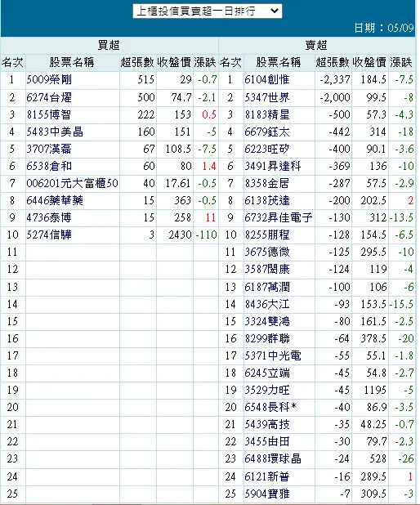The height and width of the screenshot is (505, 420).
Task: Open stock link 8255朋程
Action: (x=267, y=235)
